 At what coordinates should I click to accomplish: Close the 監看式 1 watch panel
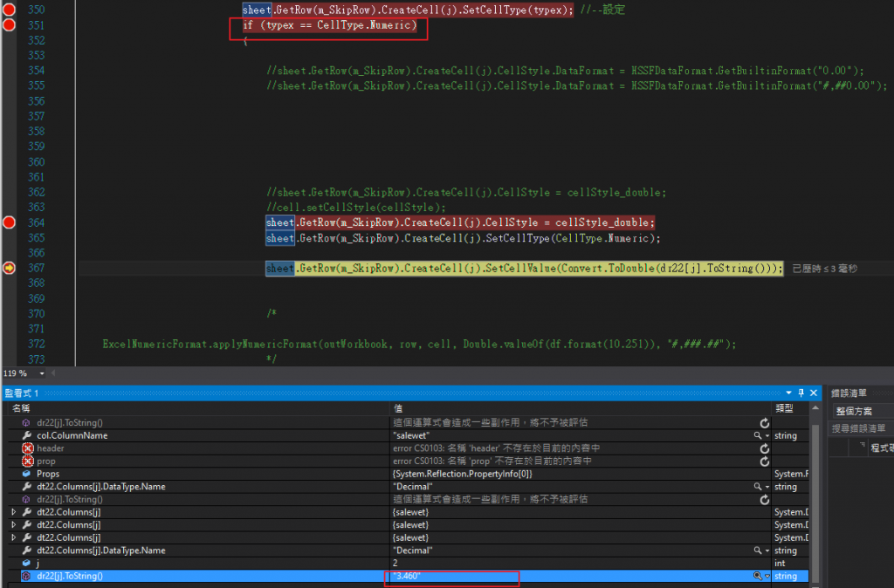click(x=814, y=393)
